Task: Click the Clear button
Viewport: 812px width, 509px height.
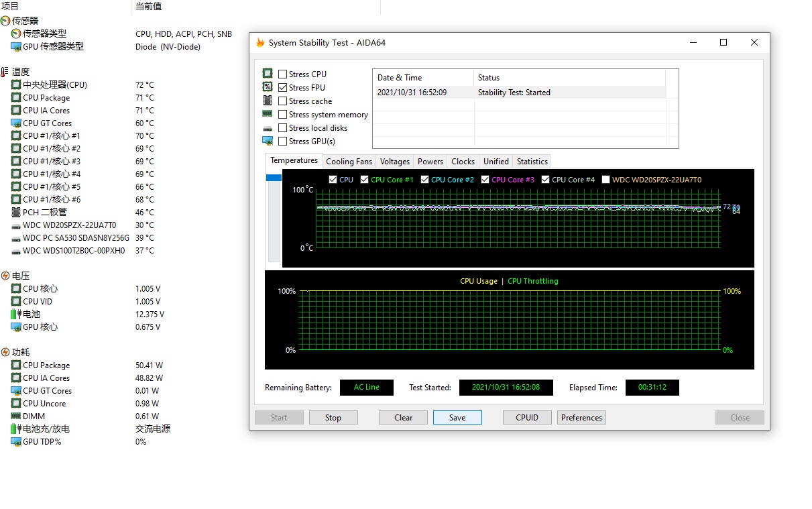Action: click(403, 417)
